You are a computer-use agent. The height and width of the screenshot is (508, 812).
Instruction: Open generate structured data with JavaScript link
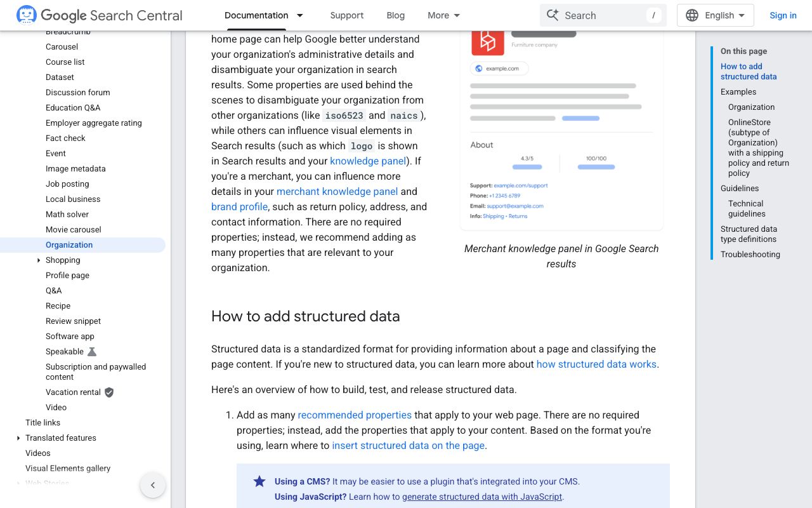(x=482, y=497)
